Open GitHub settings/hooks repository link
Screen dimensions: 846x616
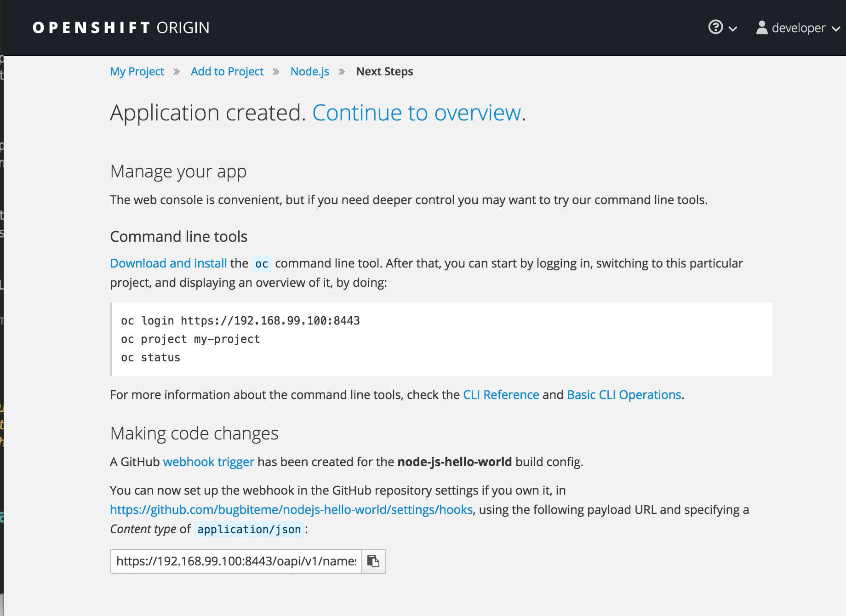pos(291,510)
